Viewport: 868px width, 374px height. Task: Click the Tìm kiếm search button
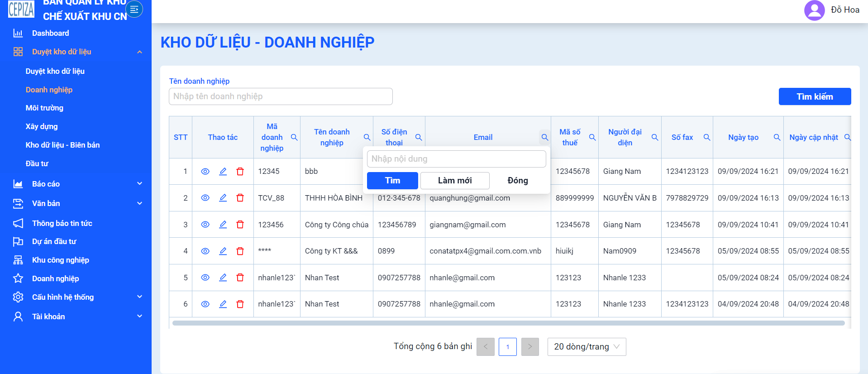(x=815, y=96)
